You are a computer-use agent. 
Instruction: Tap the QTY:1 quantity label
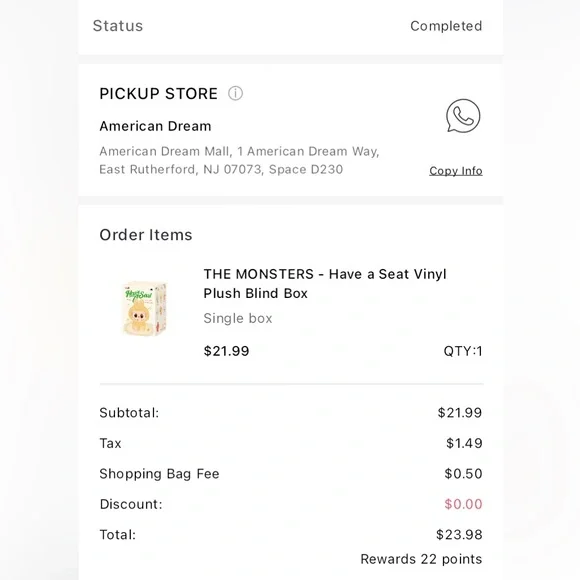click(463, 351)
